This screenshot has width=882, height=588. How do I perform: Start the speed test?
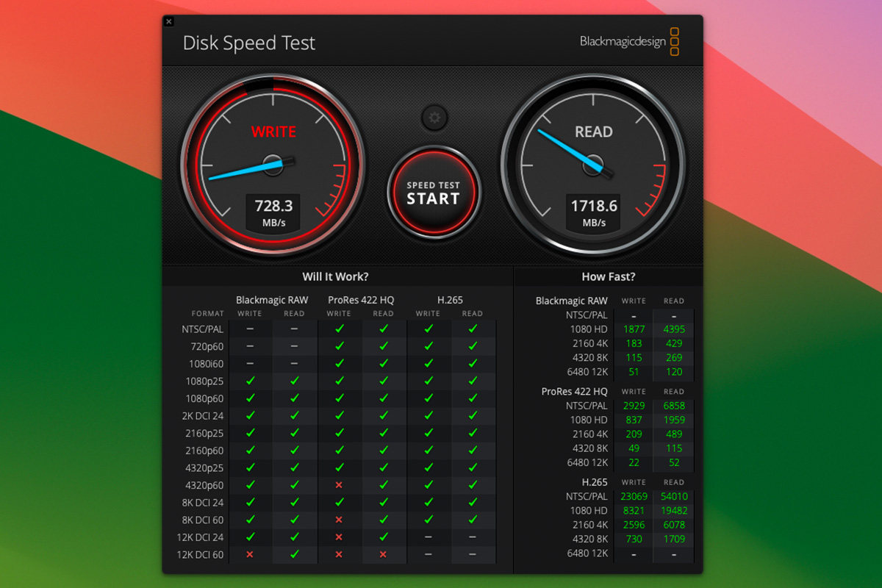coord(434,193)
